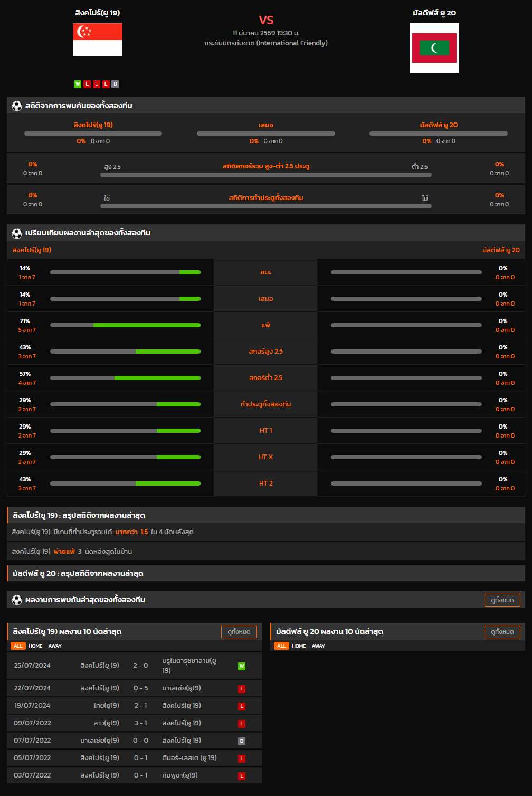Select HOME filter in Maldives U20 results

[x=299, y=646]
